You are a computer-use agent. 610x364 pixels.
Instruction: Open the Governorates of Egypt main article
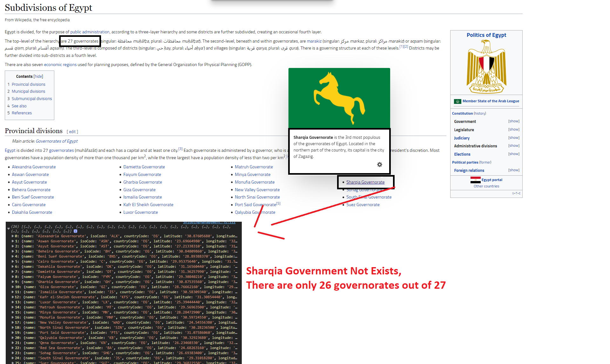pyautogui.click(x=57, y=141)
